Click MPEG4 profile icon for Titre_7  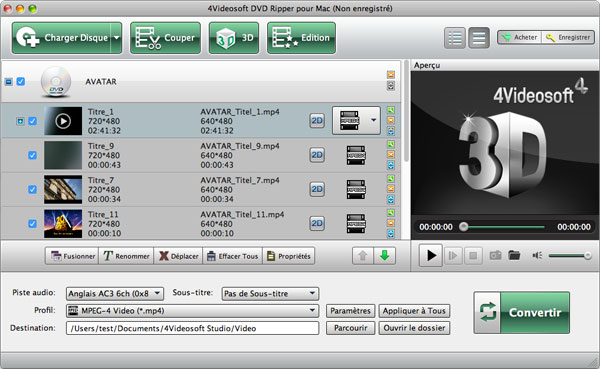point(356,189)
